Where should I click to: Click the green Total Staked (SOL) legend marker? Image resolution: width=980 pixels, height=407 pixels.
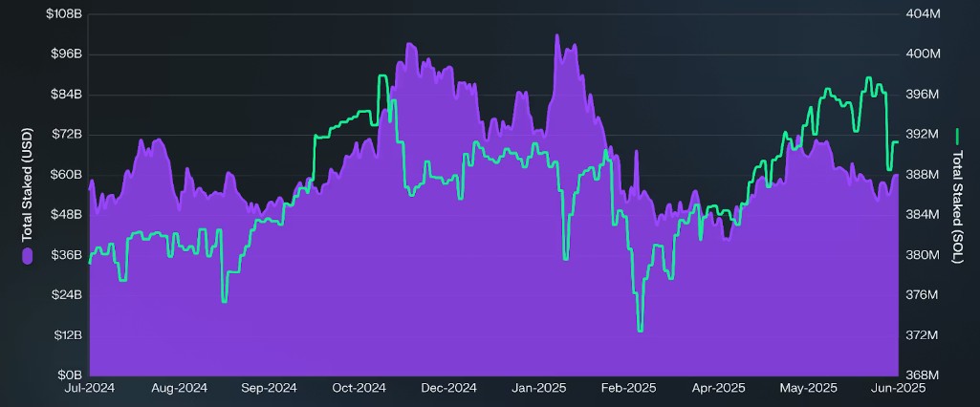click(958, 134)
